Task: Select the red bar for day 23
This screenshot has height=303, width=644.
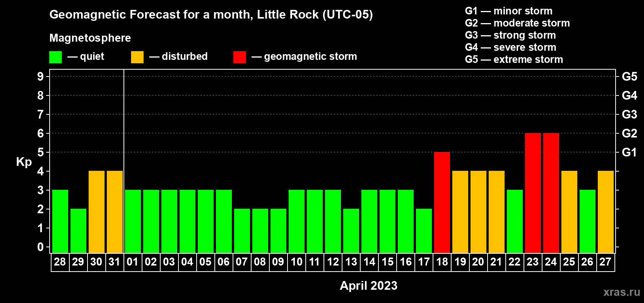Action: coord(533,193)
